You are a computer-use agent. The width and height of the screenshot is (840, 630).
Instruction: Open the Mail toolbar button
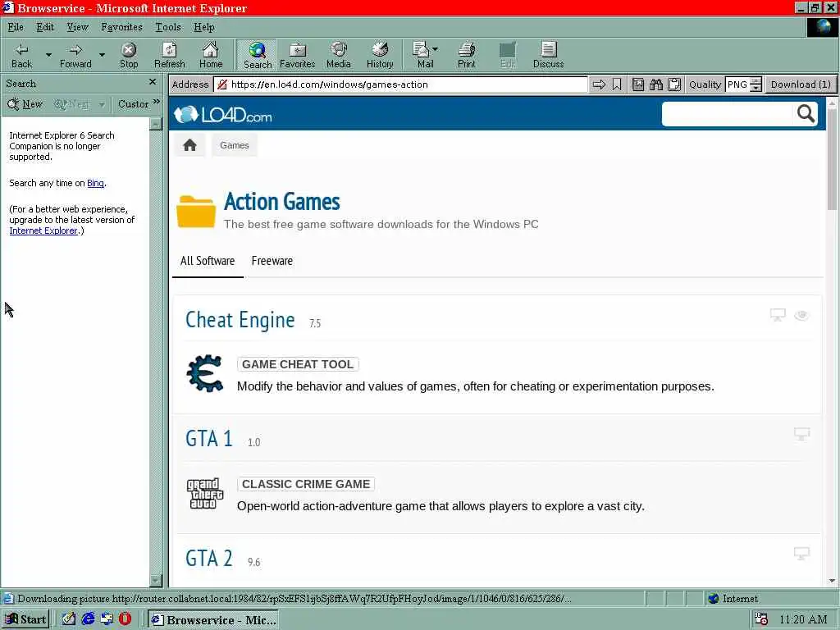pyautogui.click(x=426, y=55)
